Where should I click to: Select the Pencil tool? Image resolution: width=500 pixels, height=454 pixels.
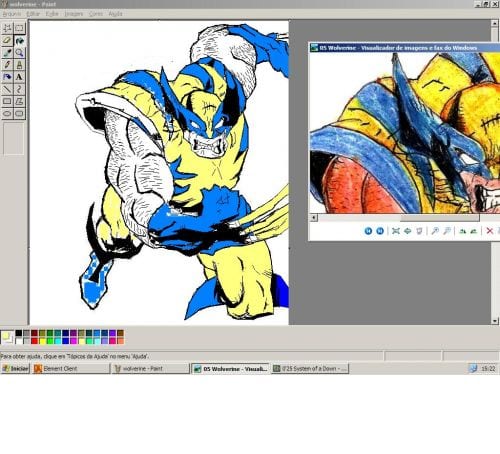click(x=7, y=65)
